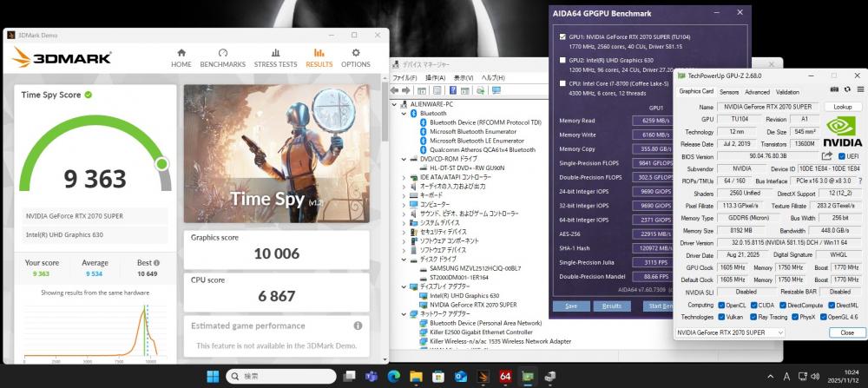
Task: Go to BENCHMARKS in 3DMark
Action: click(222, 58)
